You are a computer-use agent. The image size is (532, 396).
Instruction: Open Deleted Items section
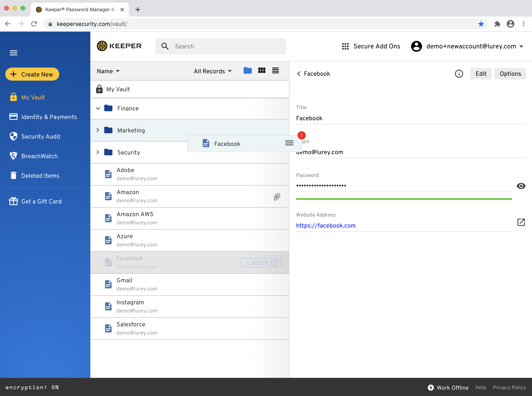coord(34,176)
